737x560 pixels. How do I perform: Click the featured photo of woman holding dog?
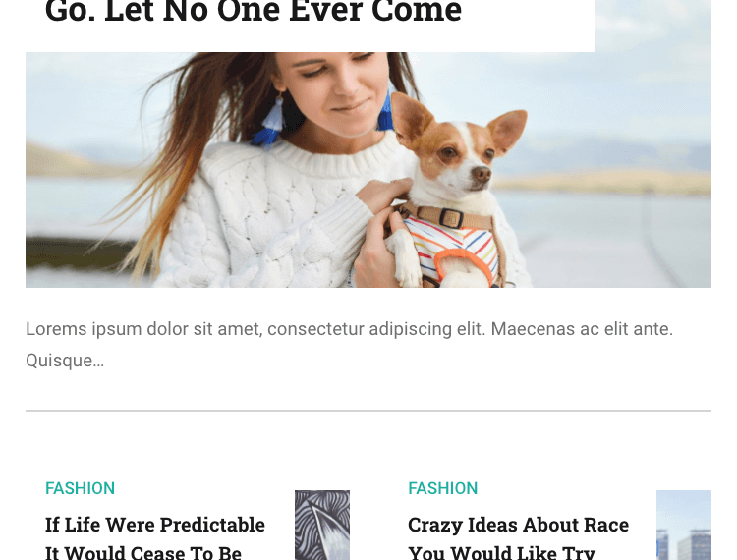click(368, 170)
